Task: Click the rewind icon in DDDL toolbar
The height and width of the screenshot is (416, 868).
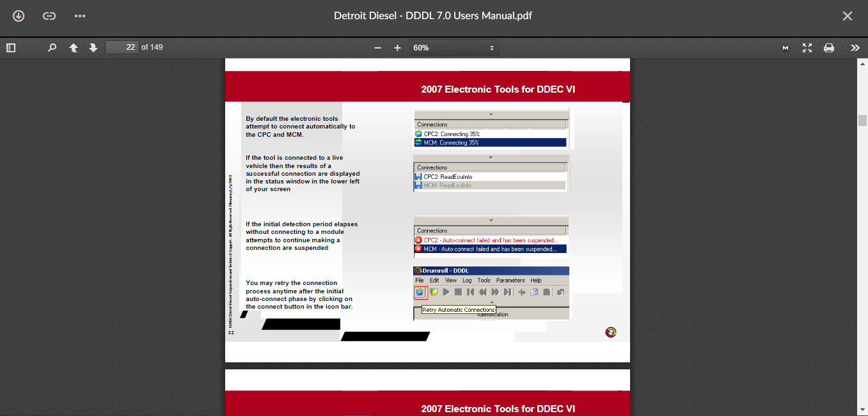Action: 483,292
